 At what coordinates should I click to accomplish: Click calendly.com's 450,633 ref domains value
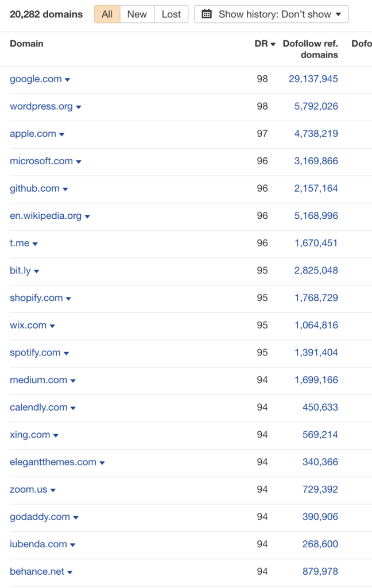coord(320,408)
